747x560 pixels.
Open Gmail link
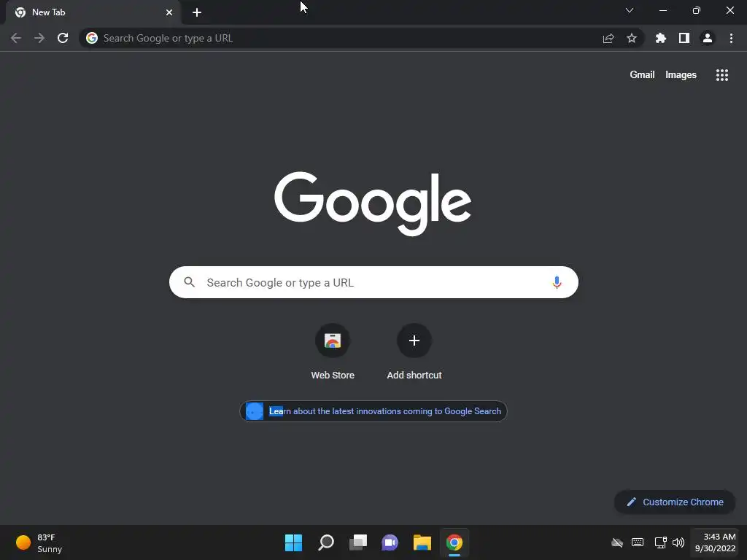coord(642,75)
